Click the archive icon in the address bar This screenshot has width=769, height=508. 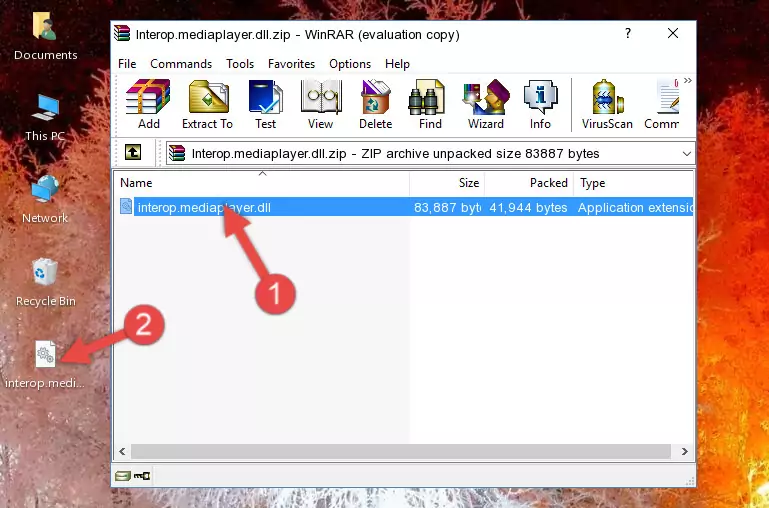pyautogui.click(x=177, y=153)
